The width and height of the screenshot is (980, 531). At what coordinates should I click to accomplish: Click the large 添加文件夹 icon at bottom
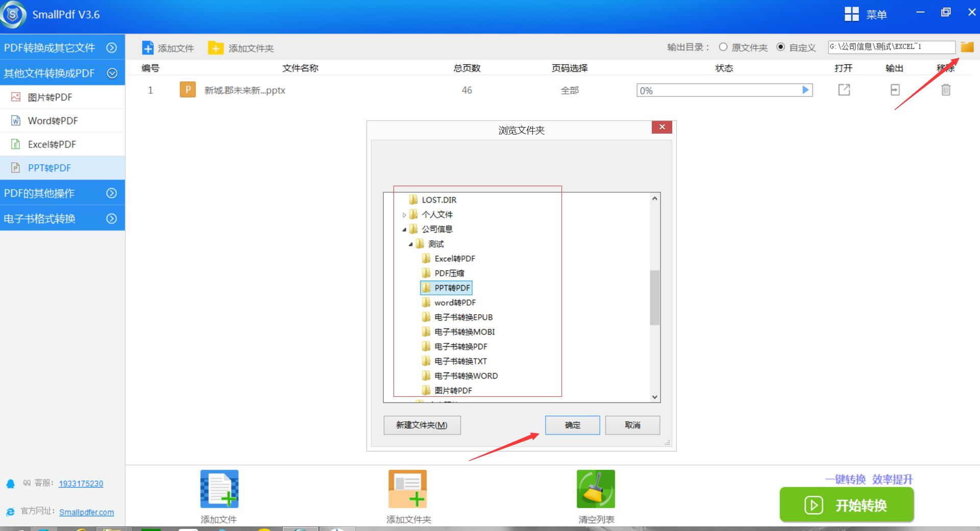tap(407, 489)
